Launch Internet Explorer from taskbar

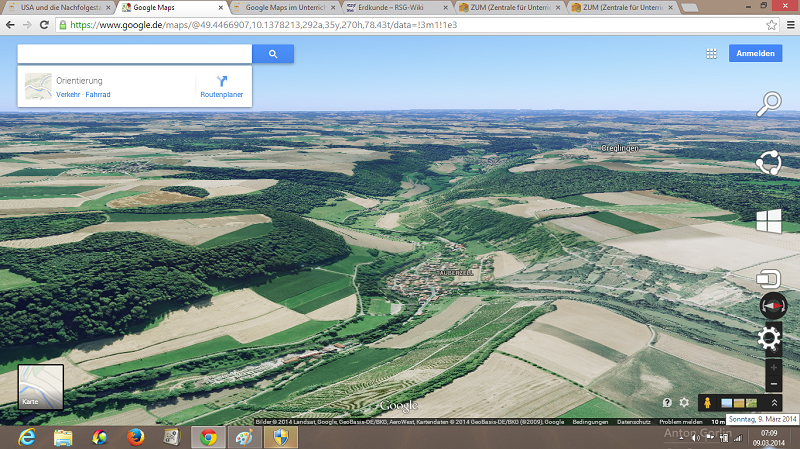click(x=27, y=437)
